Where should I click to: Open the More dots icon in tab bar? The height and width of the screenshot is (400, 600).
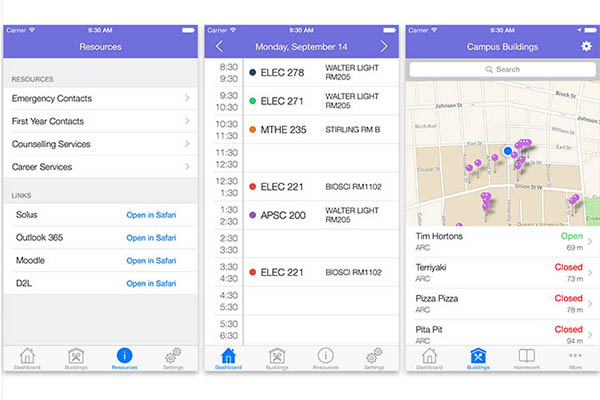(574, 358)
